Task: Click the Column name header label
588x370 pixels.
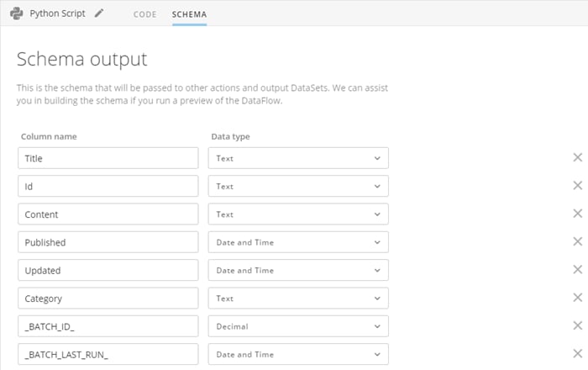Action: [x=49, y=136]
